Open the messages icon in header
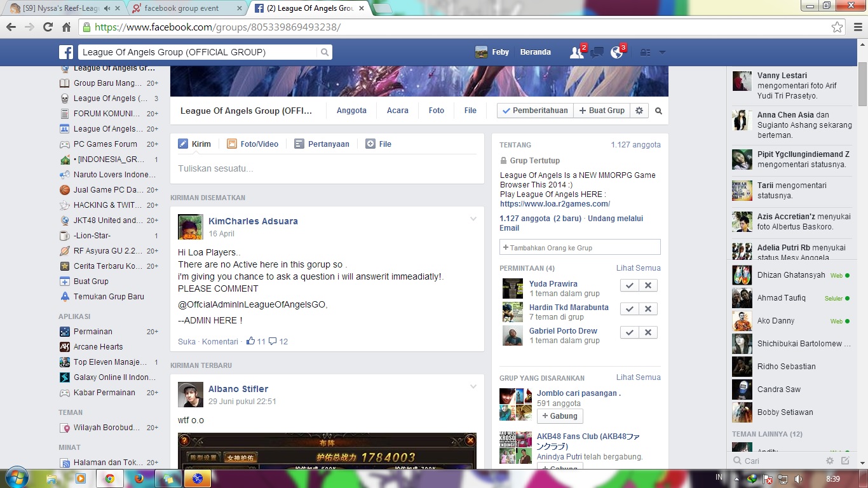Screen dimensions: 868x488 (597, 53)
